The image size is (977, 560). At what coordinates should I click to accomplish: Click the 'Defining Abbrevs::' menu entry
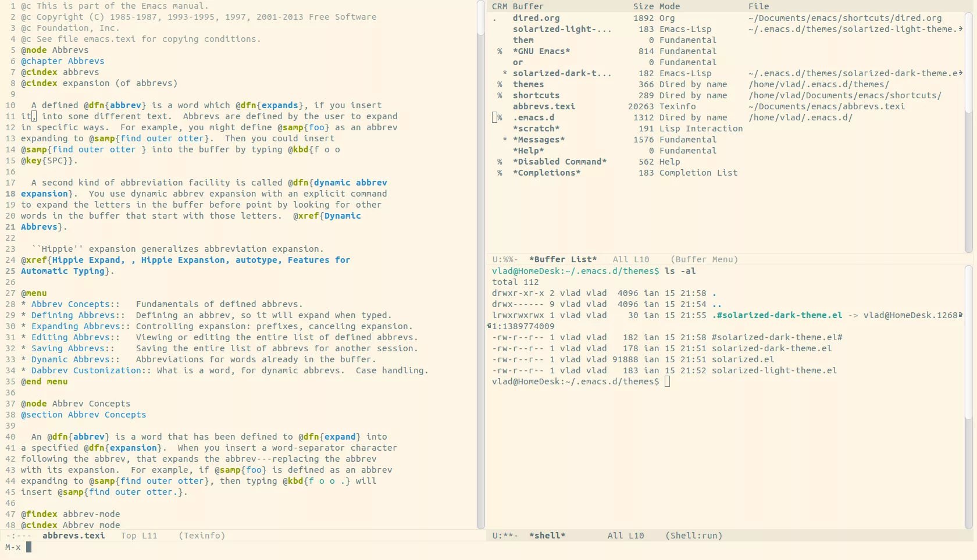pyautogui.click(x=78, y=315)
